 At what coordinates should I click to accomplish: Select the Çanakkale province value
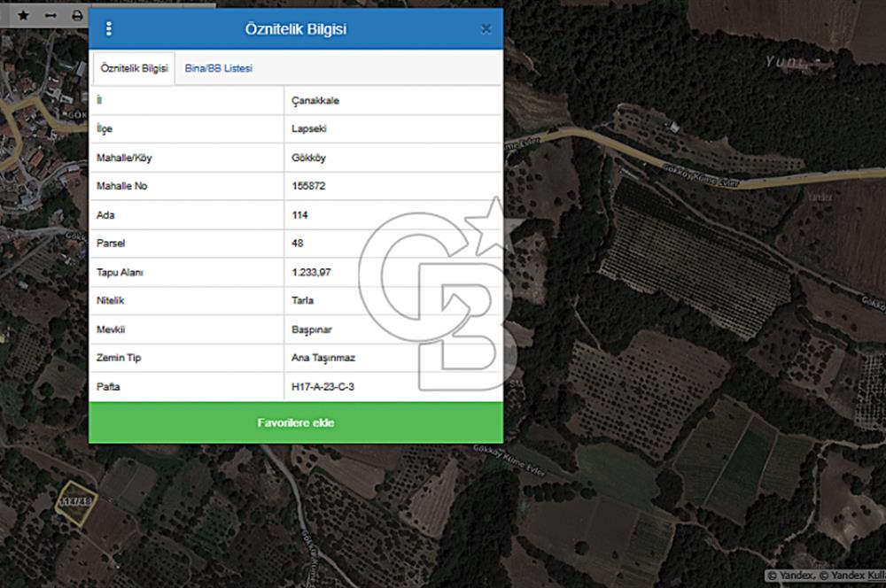point(315,101)
